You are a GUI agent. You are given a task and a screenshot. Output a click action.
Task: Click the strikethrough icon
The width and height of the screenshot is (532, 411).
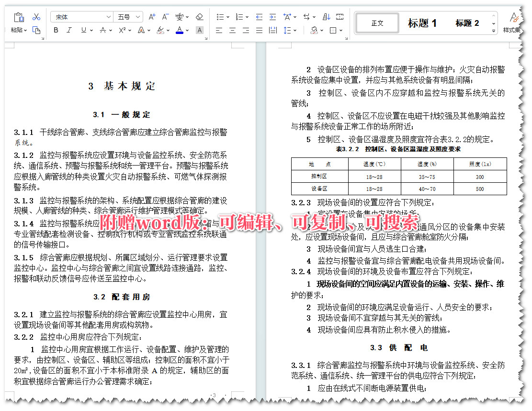click(102, 30)
